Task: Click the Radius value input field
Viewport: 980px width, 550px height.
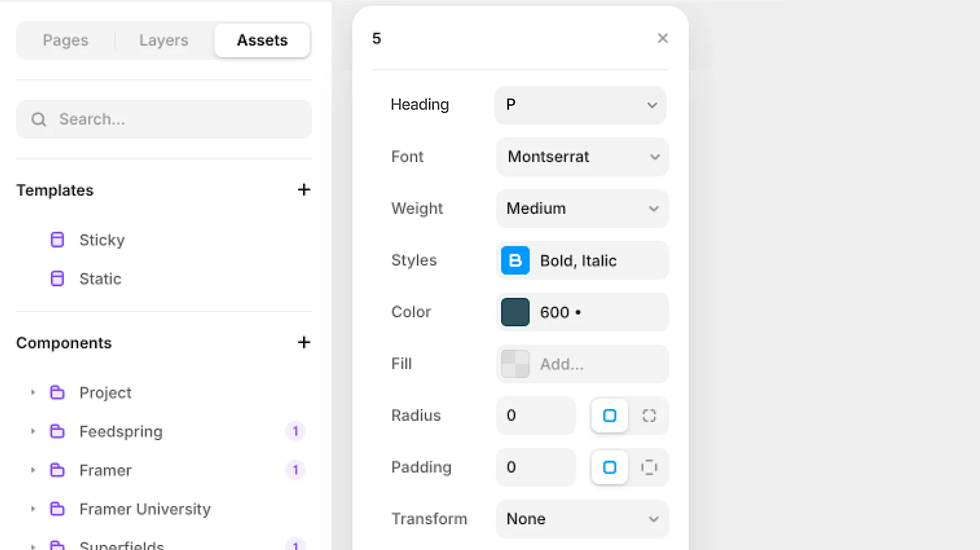Action: [535, 416]
